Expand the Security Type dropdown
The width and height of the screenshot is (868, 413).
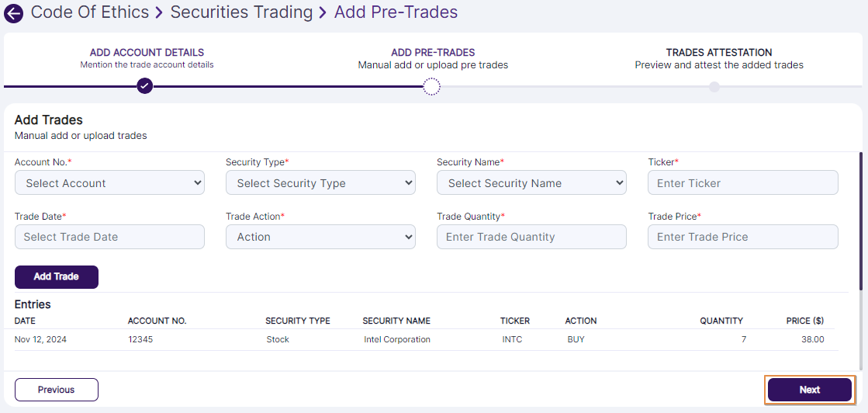320,183
